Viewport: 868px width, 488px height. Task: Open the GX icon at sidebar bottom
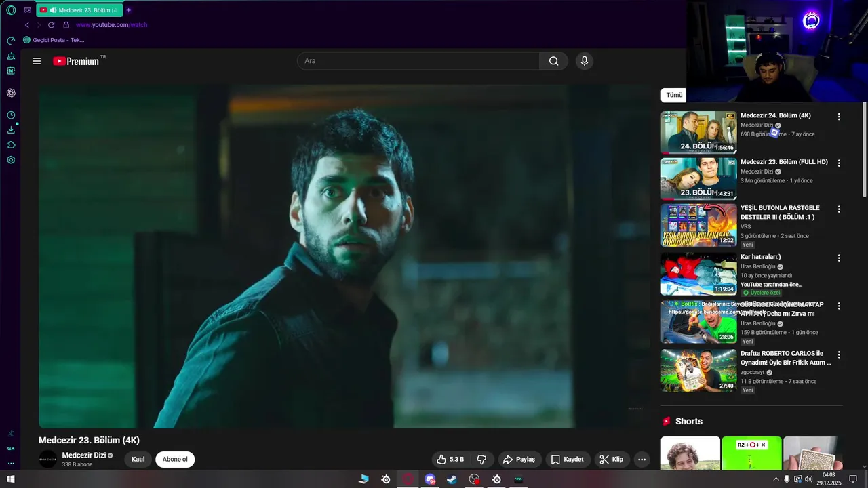(11, 448)
